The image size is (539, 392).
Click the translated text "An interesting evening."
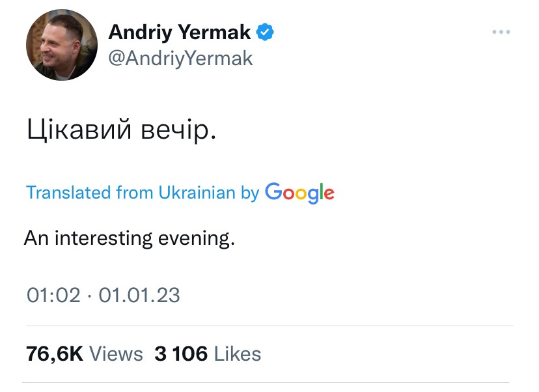[129, 238]
